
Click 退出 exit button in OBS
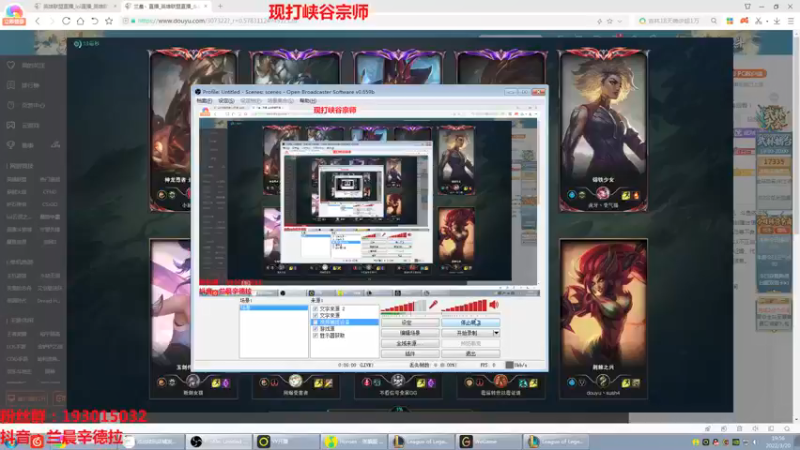(470, 353)
